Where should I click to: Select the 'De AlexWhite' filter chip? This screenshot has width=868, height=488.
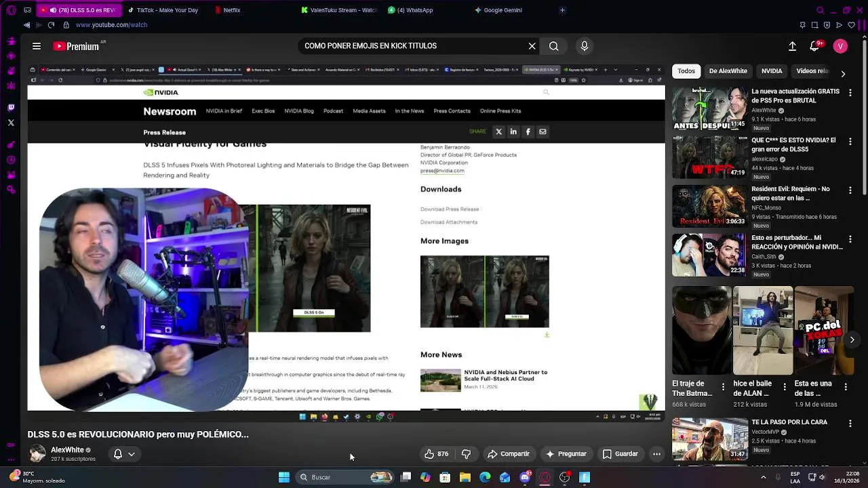click(x=728, y=71)
